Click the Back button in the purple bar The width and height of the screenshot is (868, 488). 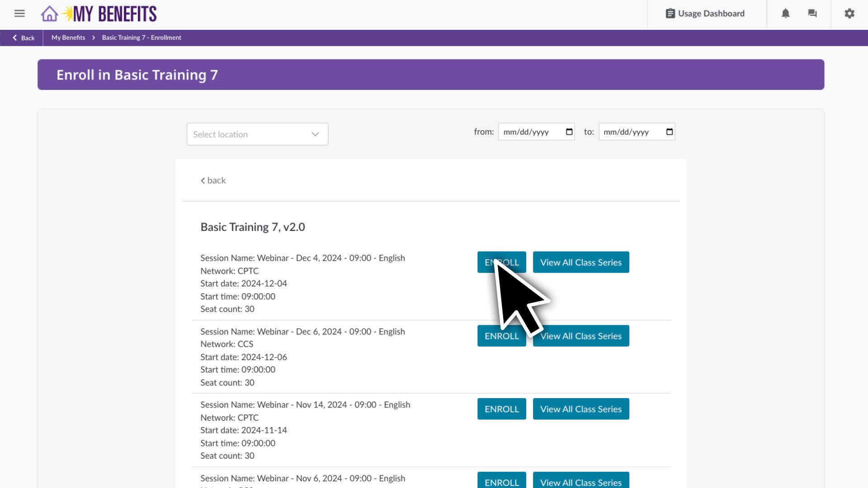point(22,38)
